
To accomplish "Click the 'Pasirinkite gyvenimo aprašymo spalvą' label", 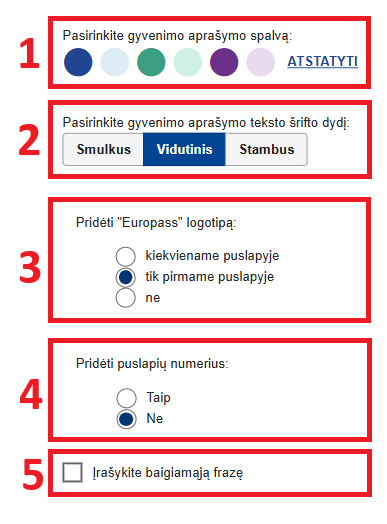I will [177, 36].
